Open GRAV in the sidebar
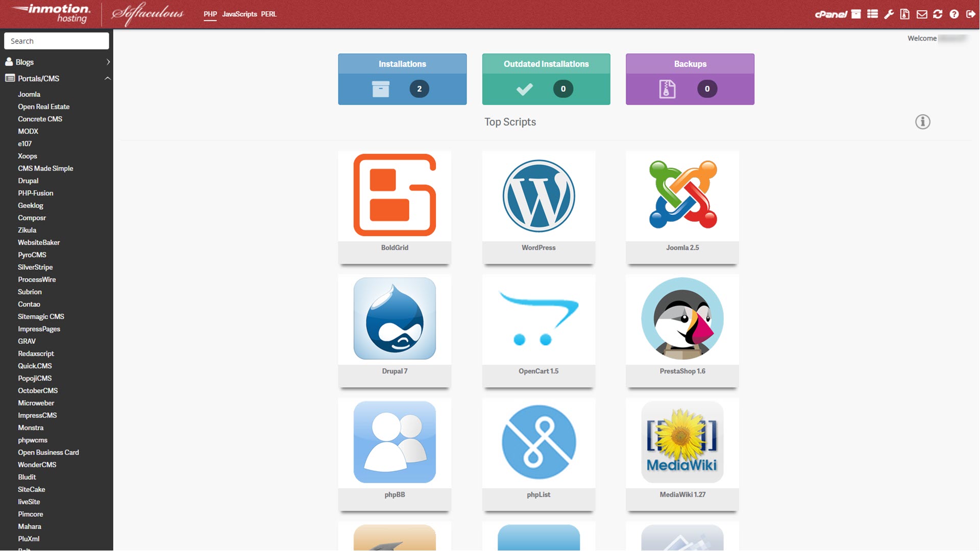The image size is (980, 551). coord(27,341)
